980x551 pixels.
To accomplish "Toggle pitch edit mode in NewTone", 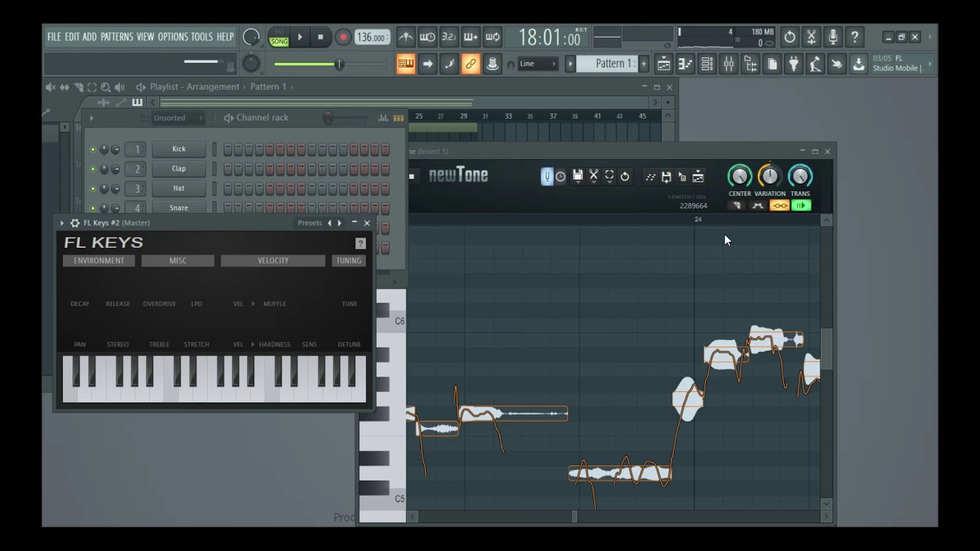I will (x=547, y=177).
